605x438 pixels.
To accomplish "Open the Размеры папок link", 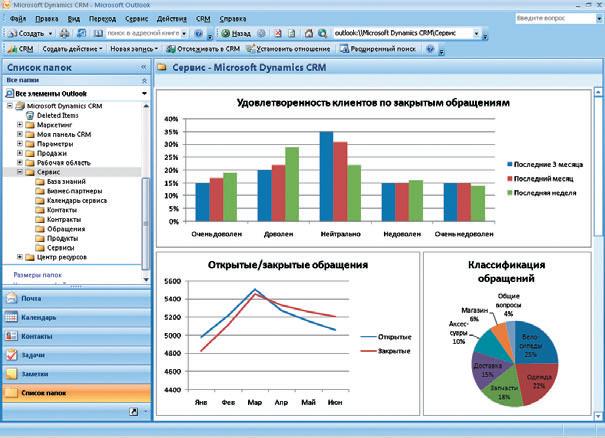I will (37, 275).
